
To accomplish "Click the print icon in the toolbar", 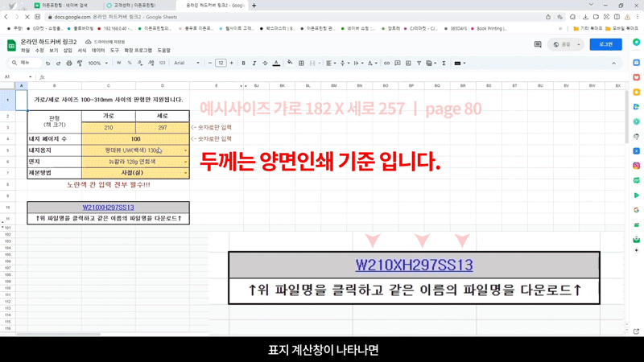I will [x=69, y=64].
